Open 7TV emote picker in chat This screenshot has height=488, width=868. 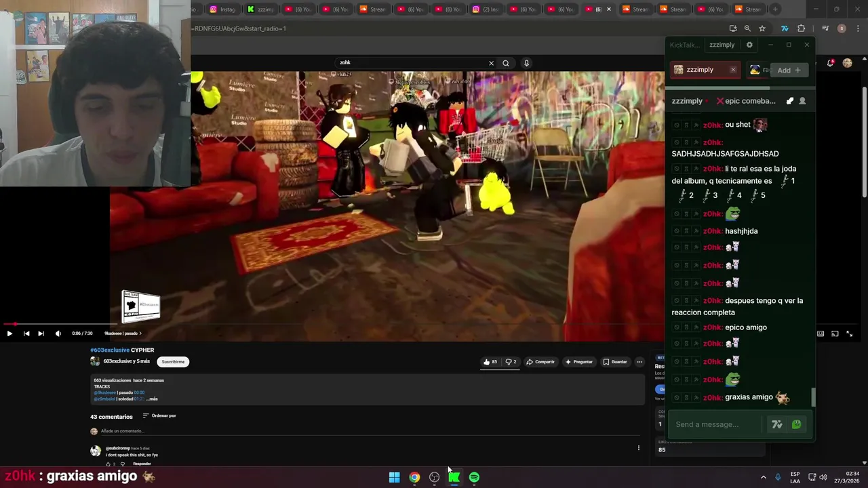(x=777, y=424)
